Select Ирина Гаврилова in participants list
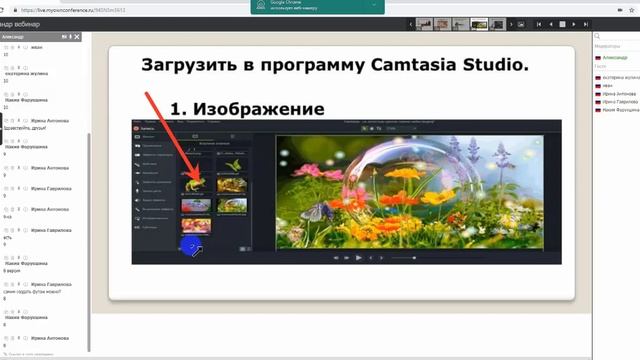The height and width of the screenshot is (360, 640). 617,102
